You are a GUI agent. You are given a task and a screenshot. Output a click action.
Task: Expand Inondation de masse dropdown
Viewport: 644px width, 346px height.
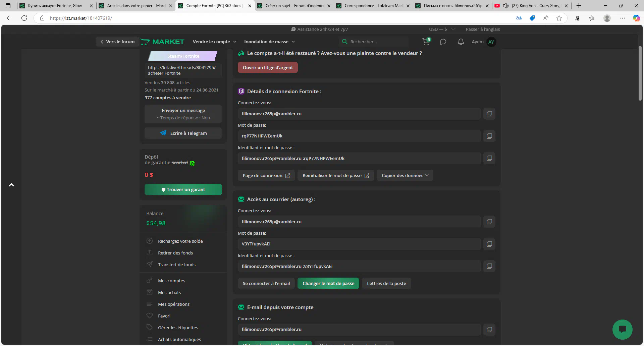pyautogui.click(x=269, y=42)
